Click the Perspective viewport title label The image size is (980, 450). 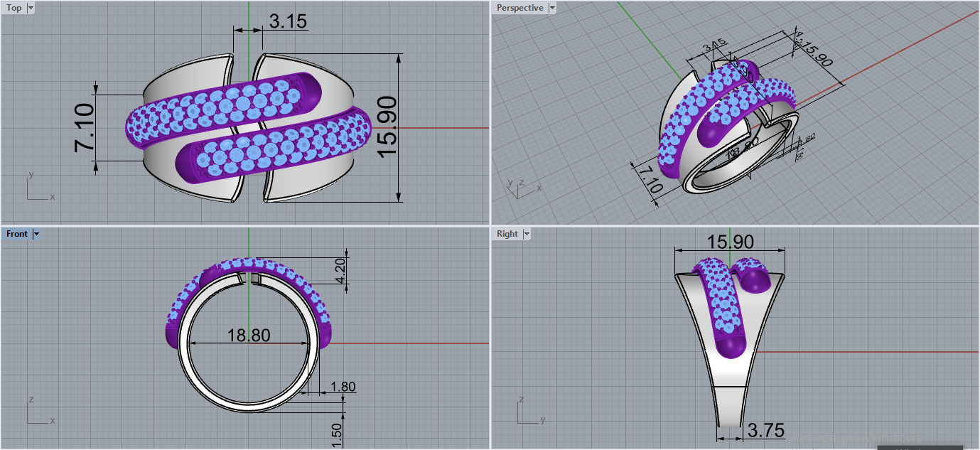click(x=519, y=8)
